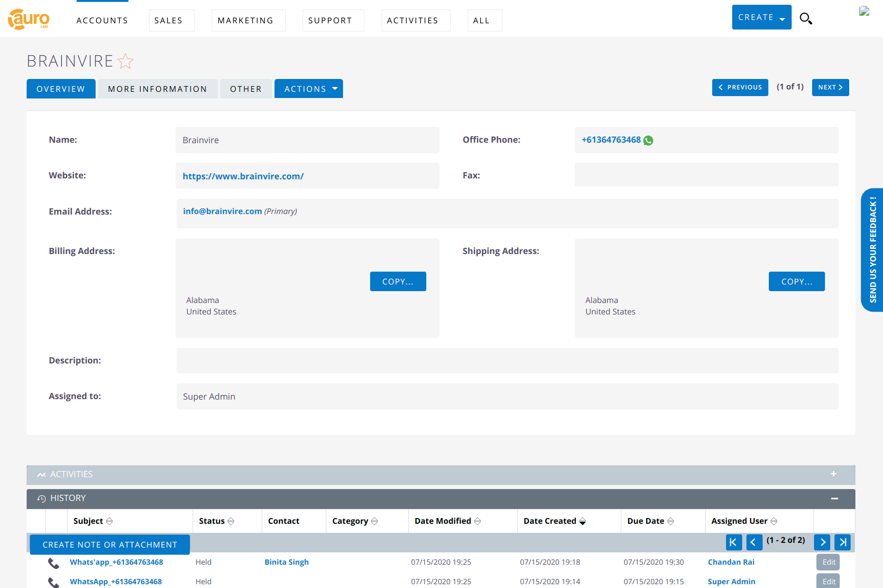The height and width of the screenshot is (588, 883).
Task: Open the All menu
Action: click(x=485, y=20)
